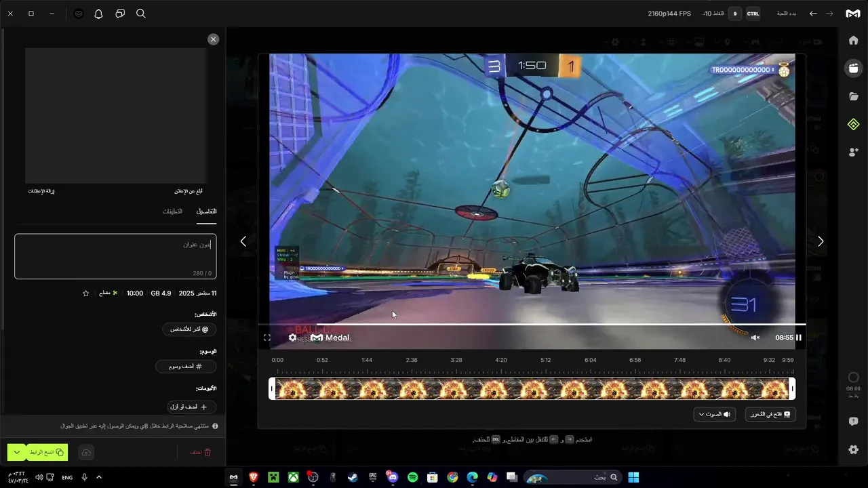Enter fullscreen with the expand icon
Image resolution: width=868 pixels, height=488 pixels.
[x=267, y=338]
